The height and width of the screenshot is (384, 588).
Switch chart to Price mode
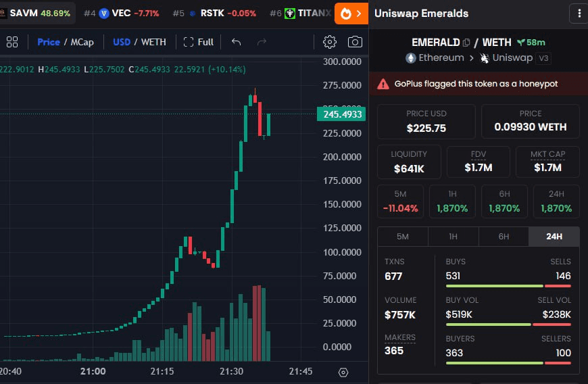(x=49, y=42)
